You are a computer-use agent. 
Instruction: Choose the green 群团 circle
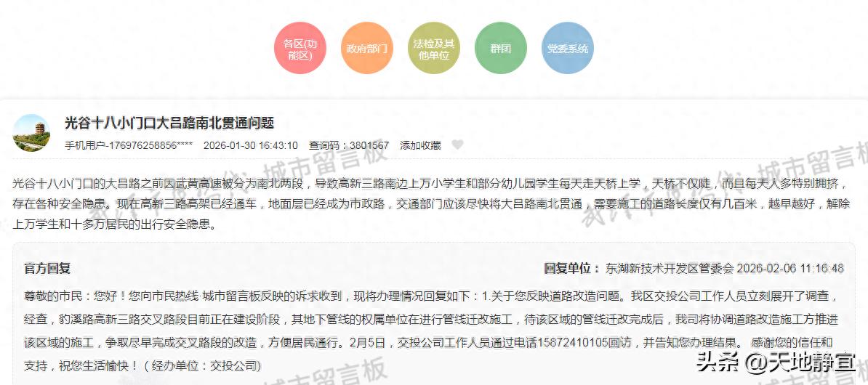[500, 49]
